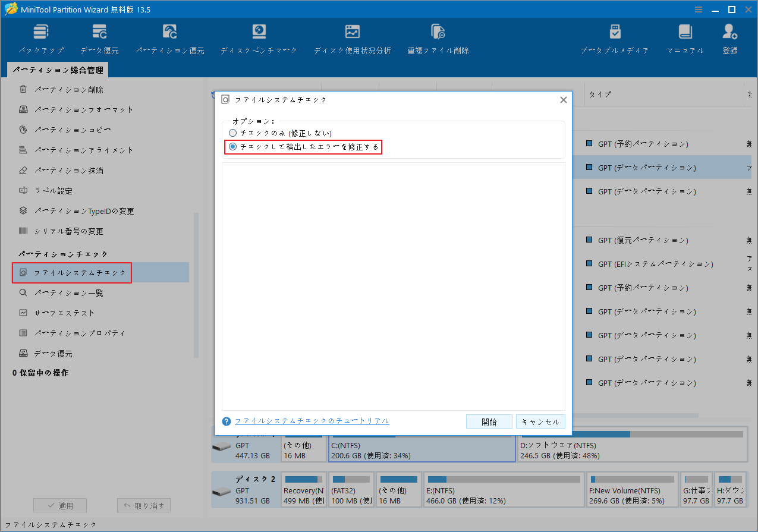Open the マニュアル (Manual) icon
Image resolution: width=758 pixels, height=532 pixels.
[685, 37]
